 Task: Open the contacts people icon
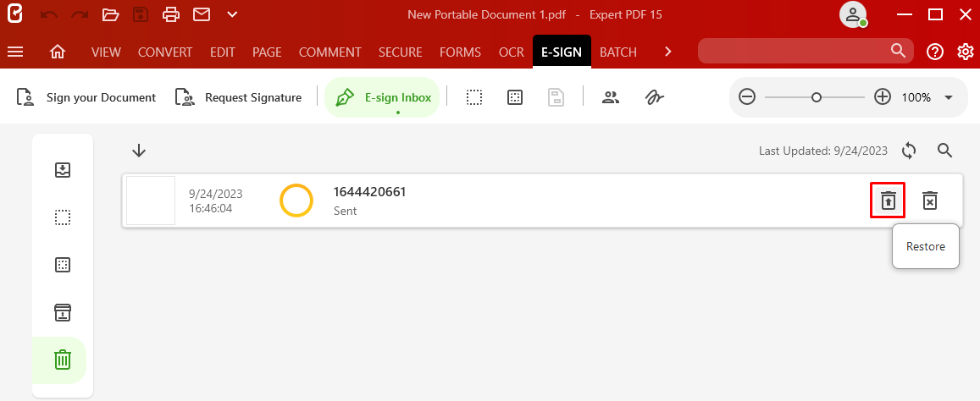tap(610, 97)
